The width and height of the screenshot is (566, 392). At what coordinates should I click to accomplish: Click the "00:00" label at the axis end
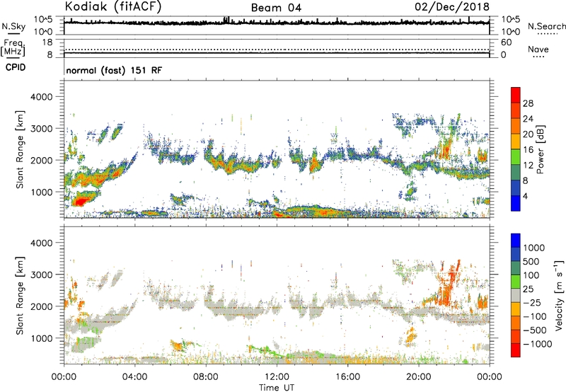[490, 377]
